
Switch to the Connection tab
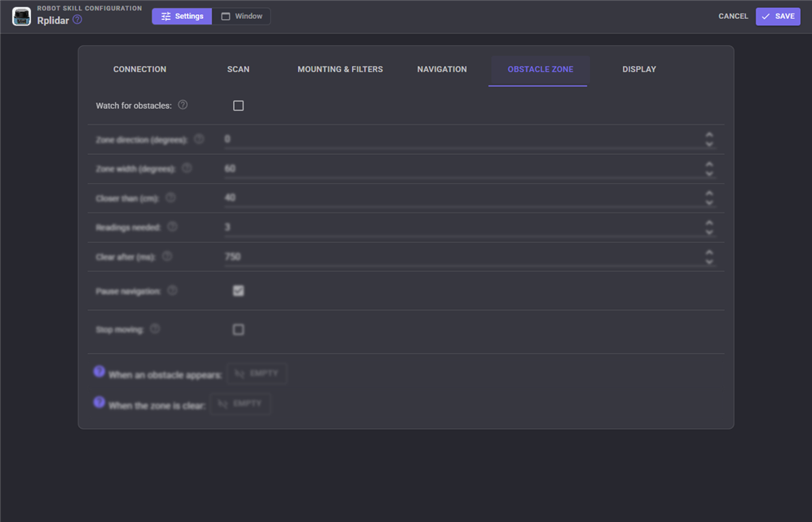coord(140,69)
